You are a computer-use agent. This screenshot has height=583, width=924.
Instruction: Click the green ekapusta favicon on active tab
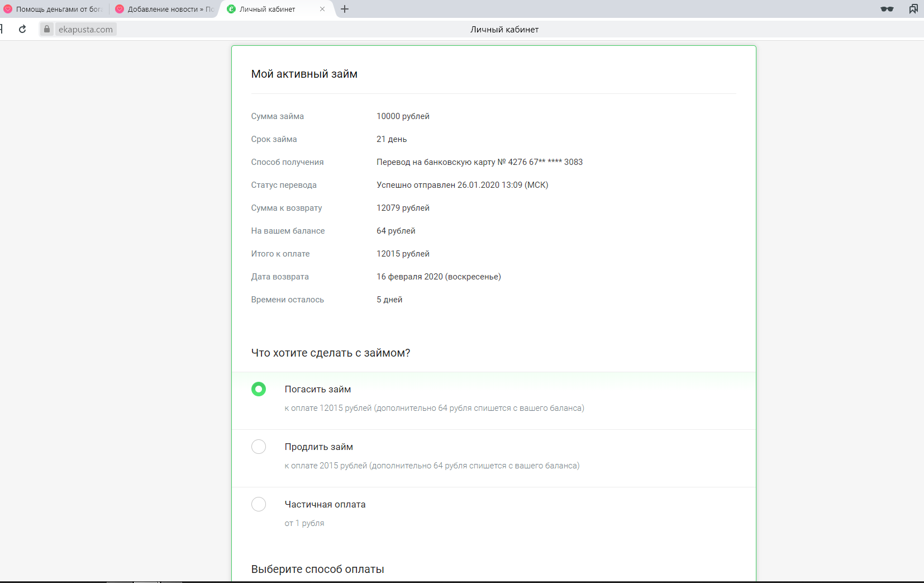point(231,9)
